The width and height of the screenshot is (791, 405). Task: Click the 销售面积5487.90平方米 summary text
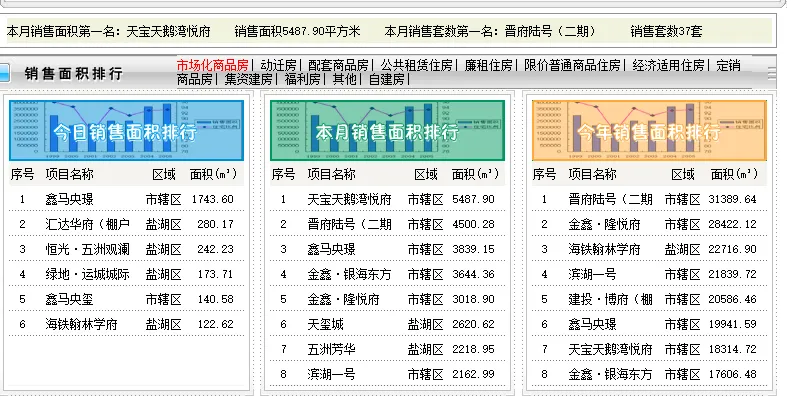coord(297,31)
